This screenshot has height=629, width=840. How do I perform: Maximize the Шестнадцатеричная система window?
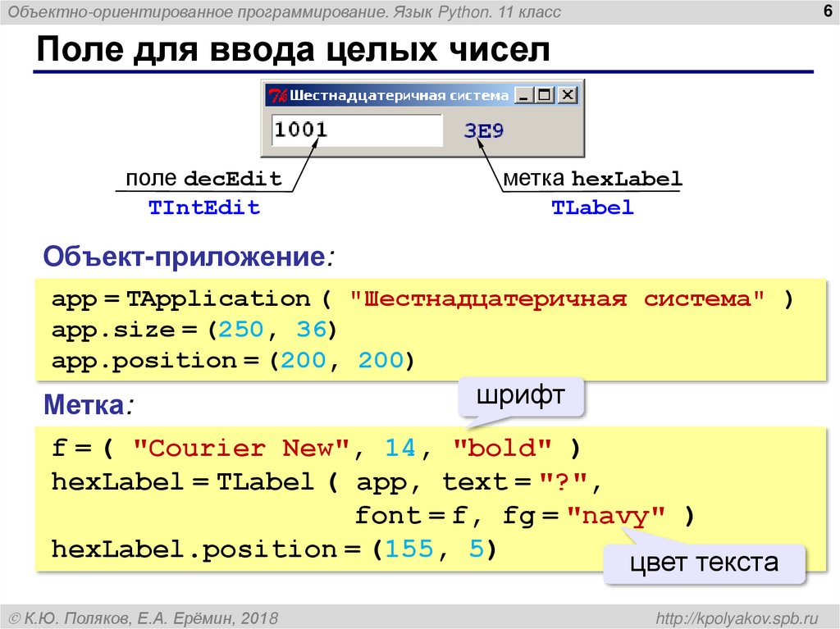[545, 95]
